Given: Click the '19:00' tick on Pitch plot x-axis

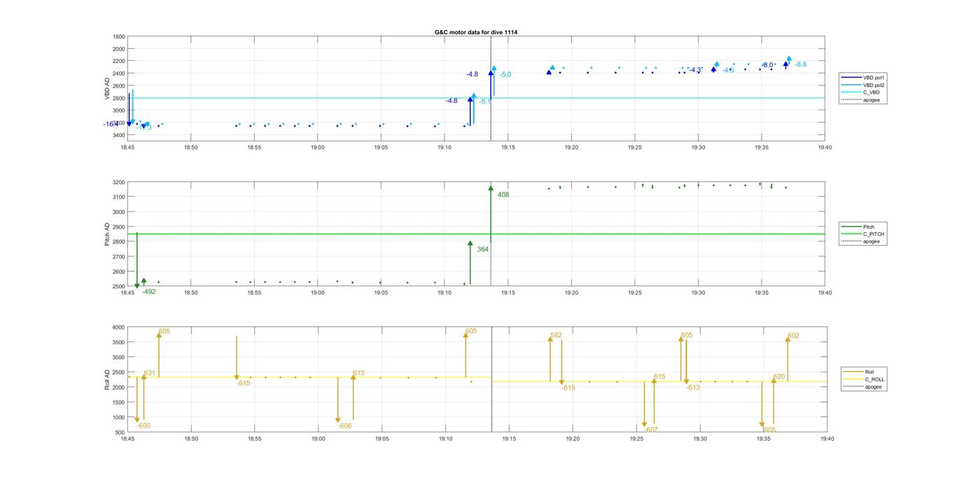Looking at the screenshot, I should pyautogui.click(x=318, y=293).
